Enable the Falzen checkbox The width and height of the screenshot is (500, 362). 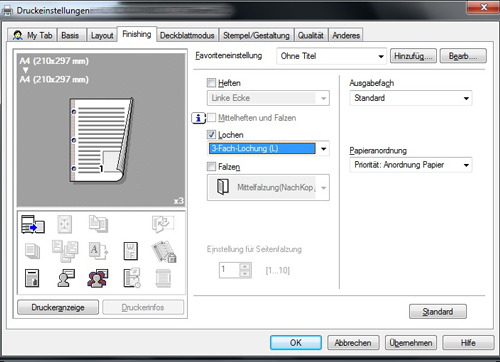point(211,166)
